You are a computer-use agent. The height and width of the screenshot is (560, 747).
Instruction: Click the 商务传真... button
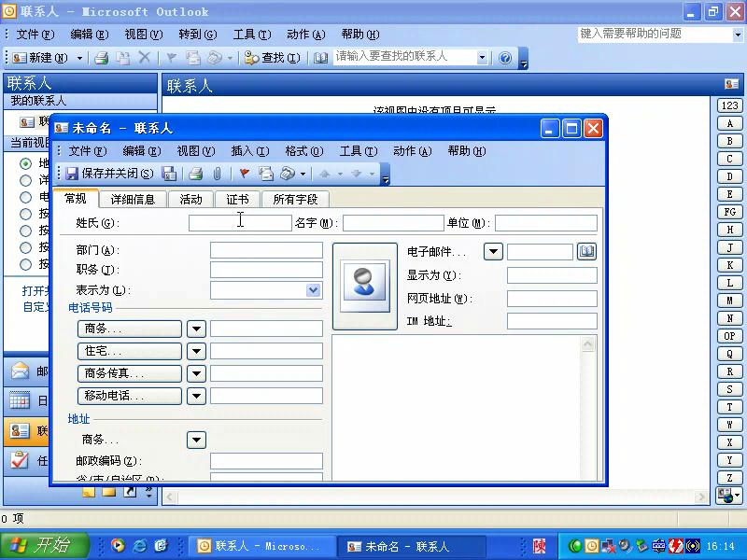129,374
